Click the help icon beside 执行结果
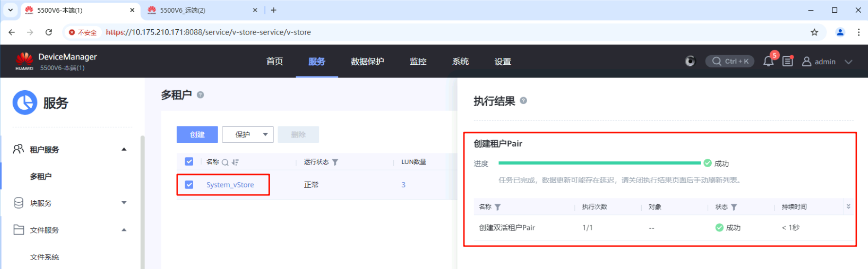Screen dimensions: 868x269 click(x=523, y=101)
